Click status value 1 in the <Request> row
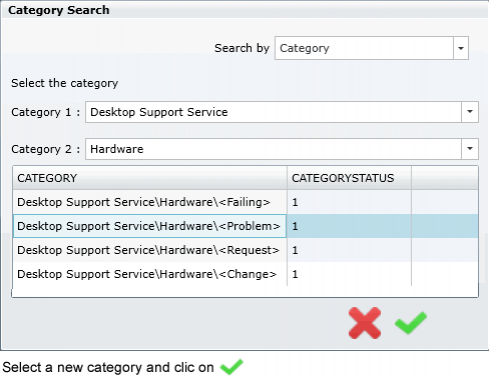 pyautogui.click(x=295, y=250)
